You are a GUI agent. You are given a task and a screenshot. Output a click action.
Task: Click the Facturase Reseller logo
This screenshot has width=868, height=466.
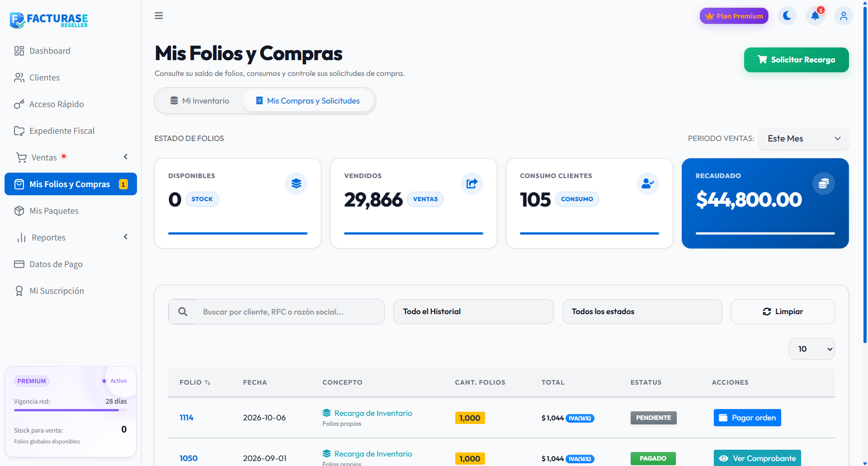click(x=49, y=20)
